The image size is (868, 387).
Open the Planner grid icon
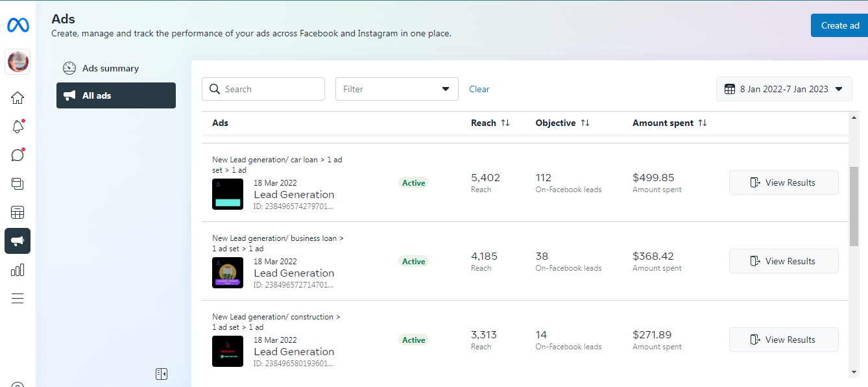(x=18, y=212)
